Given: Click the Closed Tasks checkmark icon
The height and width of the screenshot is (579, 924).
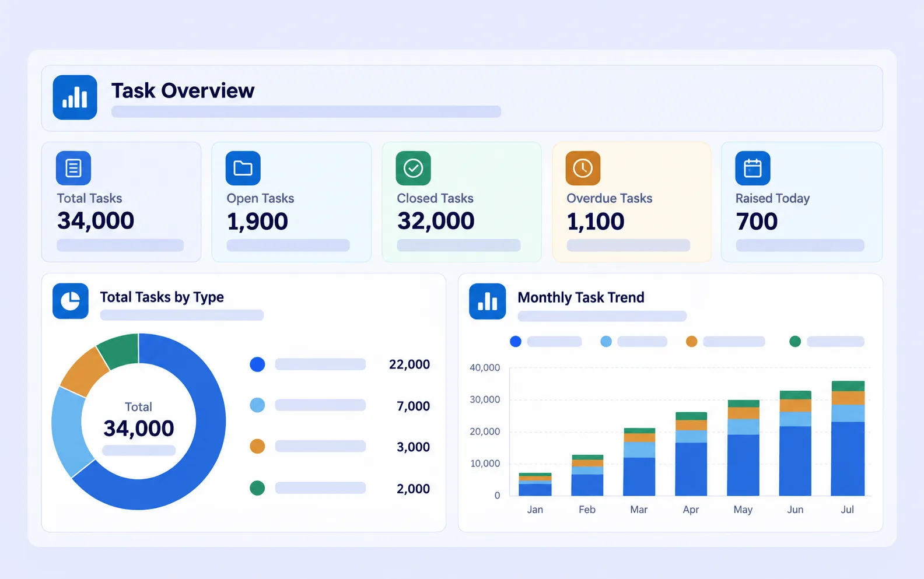Looking at the screenshot, I should click(413, 168).
